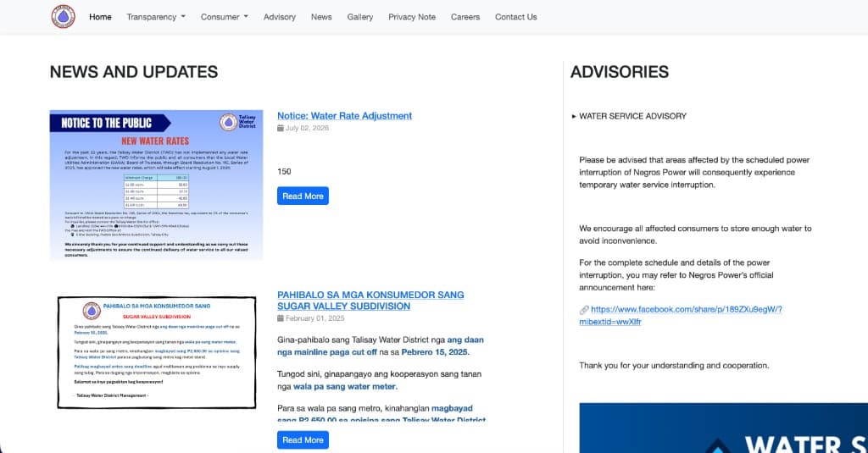Click the link icon beside Facebook URL
This screenshot has width=868, height=453.
point(584,310)
